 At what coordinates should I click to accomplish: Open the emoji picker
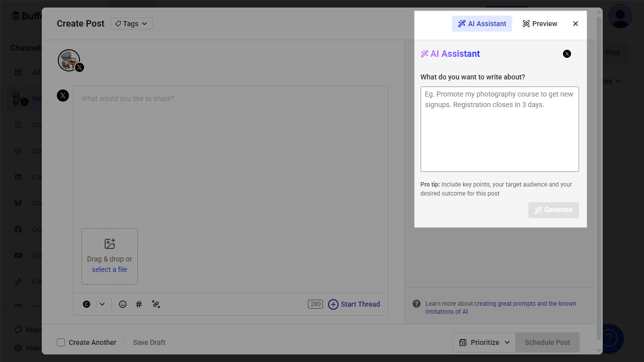(x=123, y=304)
